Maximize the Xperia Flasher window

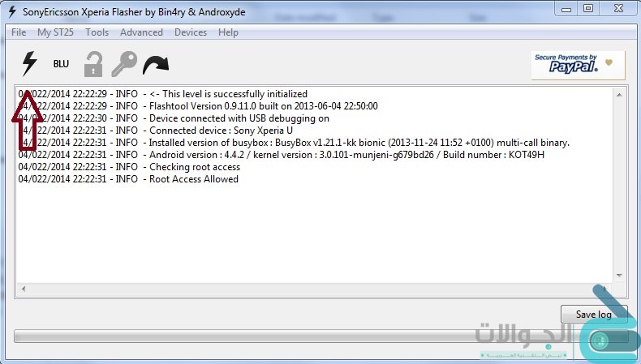click(588, 9)
